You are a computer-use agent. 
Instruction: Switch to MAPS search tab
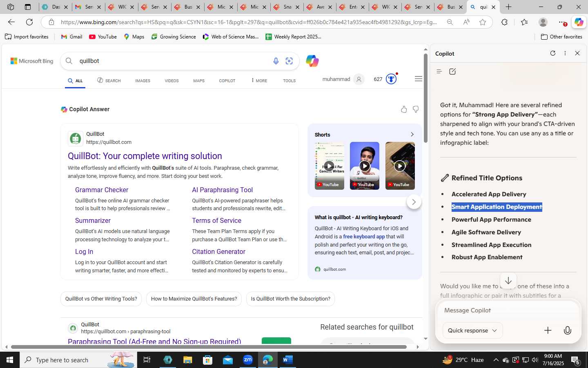[x=199, y=81]
